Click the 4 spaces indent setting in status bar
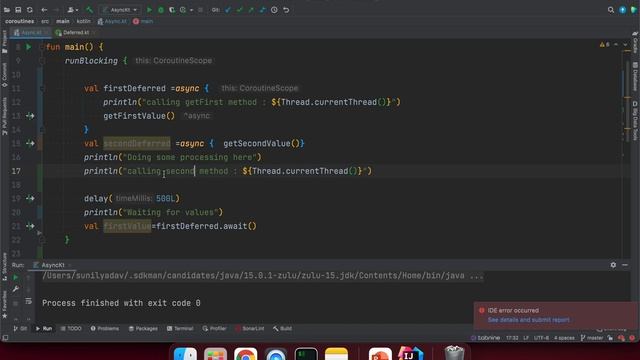The image size is (640, 360). point(564,338)
